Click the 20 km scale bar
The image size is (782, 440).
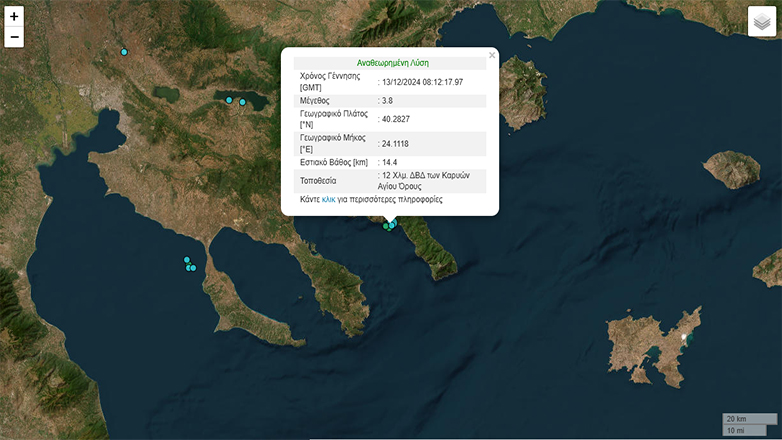click(x=748, y=418)
